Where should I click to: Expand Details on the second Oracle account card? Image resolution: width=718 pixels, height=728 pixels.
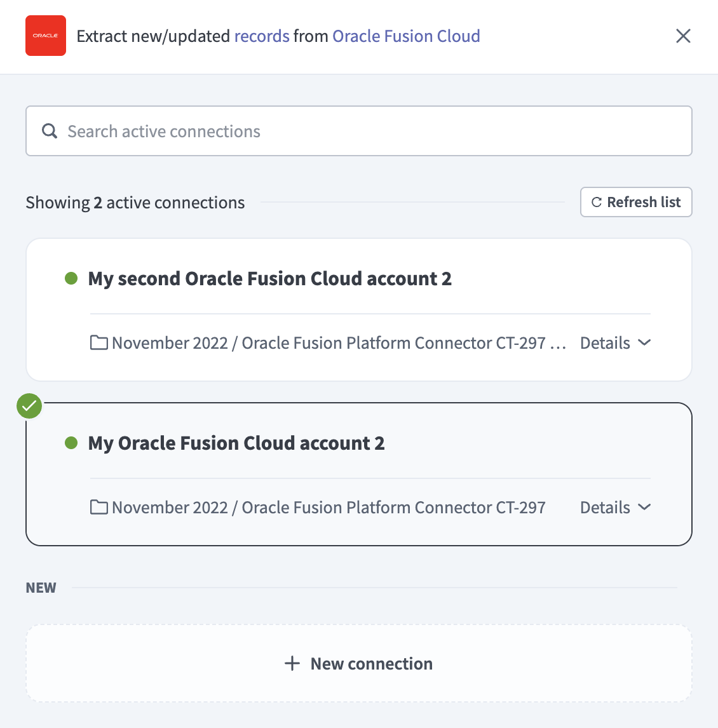tap(615, 342)
